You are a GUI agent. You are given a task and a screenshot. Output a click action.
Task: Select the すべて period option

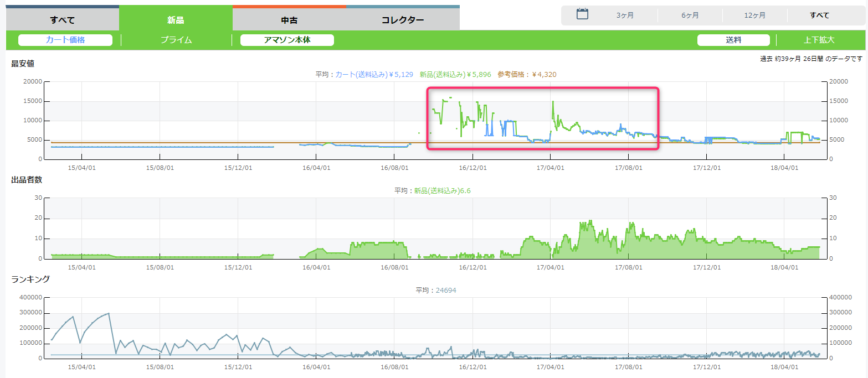819,15
